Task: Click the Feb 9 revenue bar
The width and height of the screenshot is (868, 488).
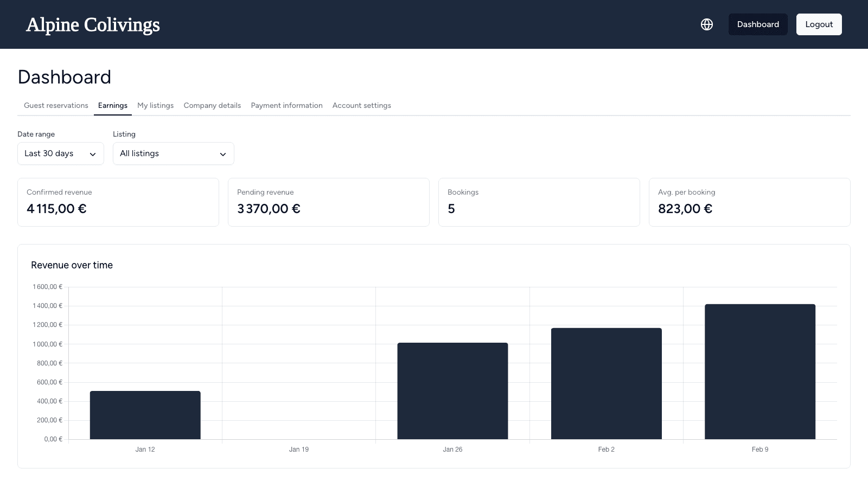Action: click(759, 372)
